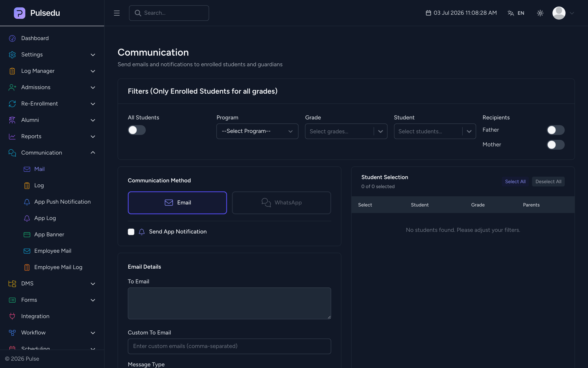Image resolution: width=588 pixels, height=368 pixels.
Task: Click the Alumni graduate icon
Action: tap(12, 120)
